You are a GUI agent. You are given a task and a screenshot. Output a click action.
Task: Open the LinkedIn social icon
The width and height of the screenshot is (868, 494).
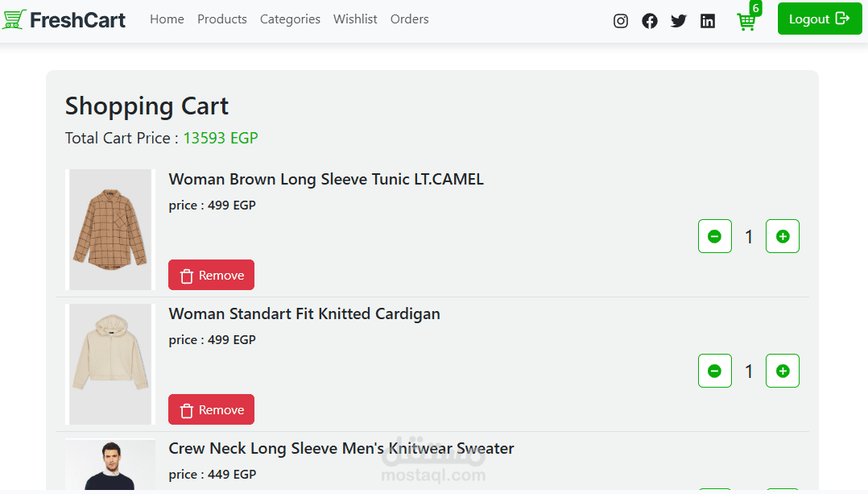coord(708,21)
